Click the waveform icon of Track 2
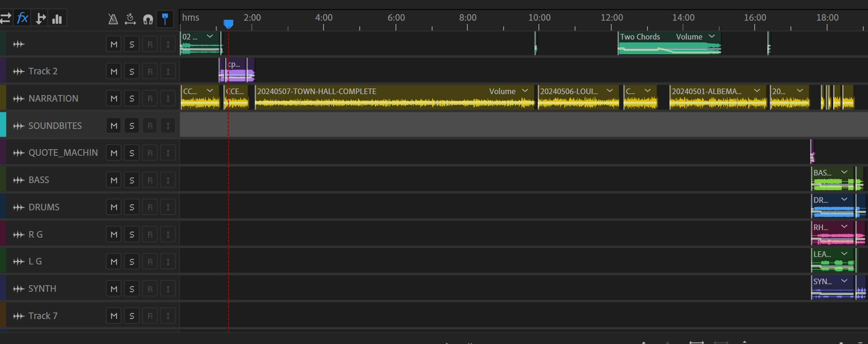 click(19, 72)
